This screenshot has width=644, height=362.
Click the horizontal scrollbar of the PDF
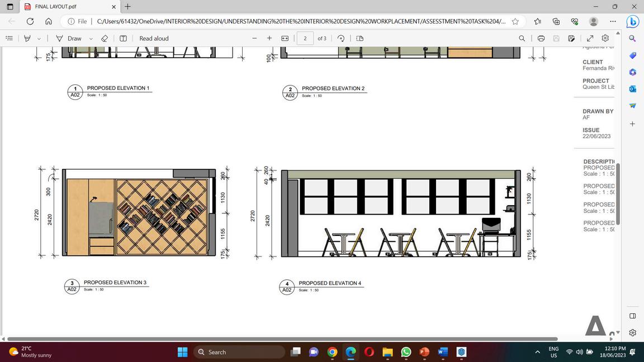[x=282, y=339]
